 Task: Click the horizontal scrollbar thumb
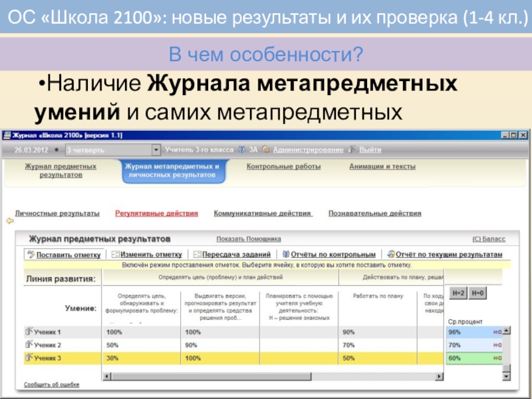(211, 376)
